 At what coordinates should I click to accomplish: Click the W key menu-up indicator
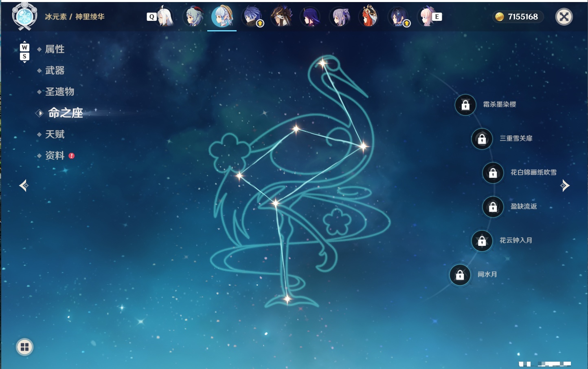point(24,47)
